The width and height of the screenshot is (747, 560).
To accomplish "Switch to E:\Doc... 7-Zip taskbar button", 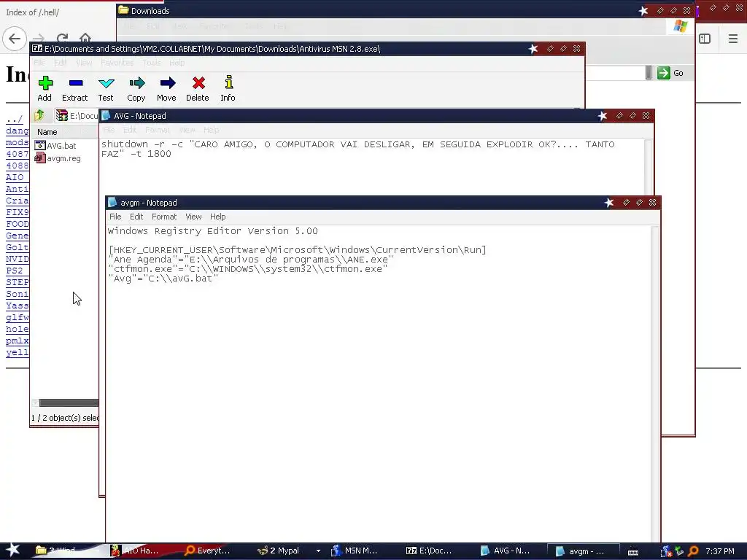I will (x=429, y=551).
